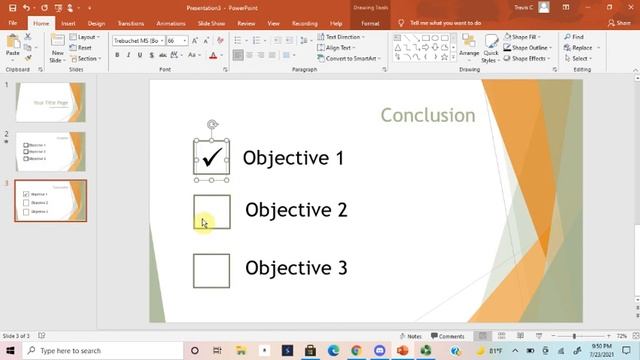Click Reset slide button
This screenshot has height=360, width=640.
click(81, 48)
